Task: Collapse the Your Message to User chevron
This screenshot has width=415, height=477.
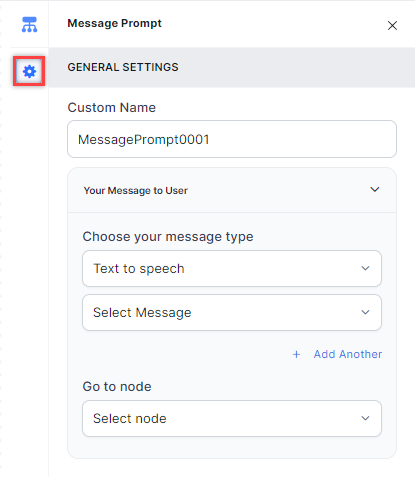Action: (375, 190)
